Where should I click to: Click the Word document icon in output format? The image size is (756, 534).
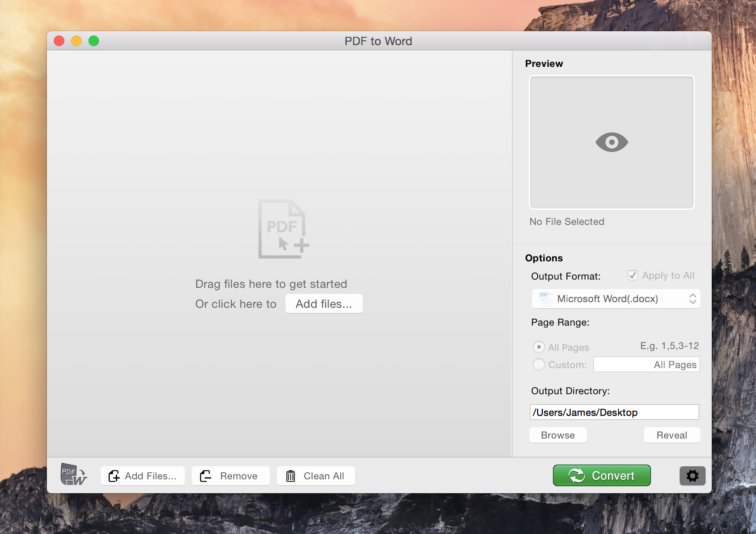point(545,299)
